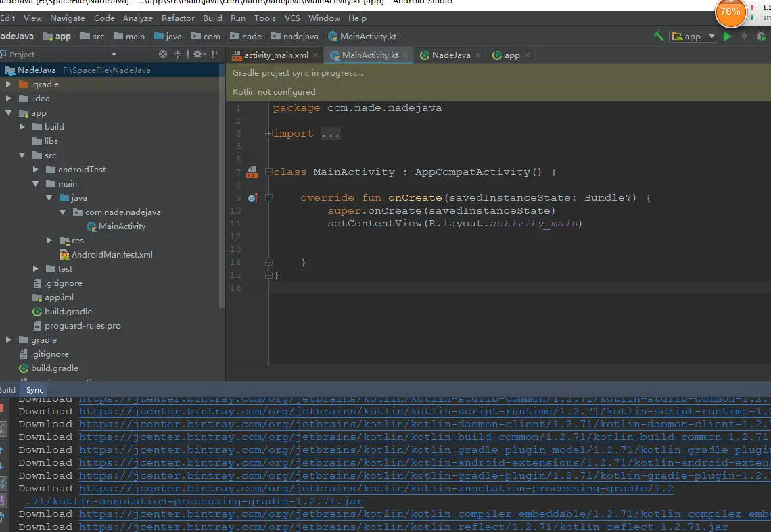
Task: Click the floating 78% orange circle widget
Action: pyautogui.click(x=730, y=11)
